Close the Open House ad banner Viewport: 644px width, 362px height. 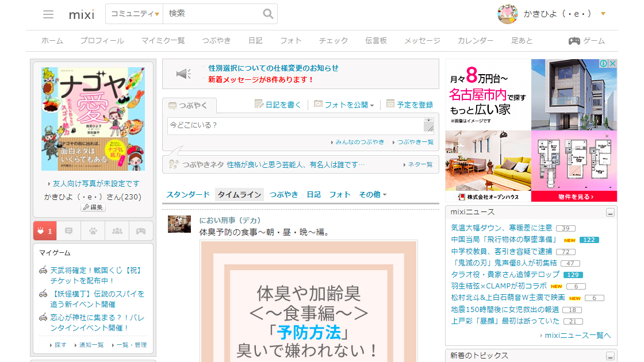pyautogui.click(x=613, y=64)
